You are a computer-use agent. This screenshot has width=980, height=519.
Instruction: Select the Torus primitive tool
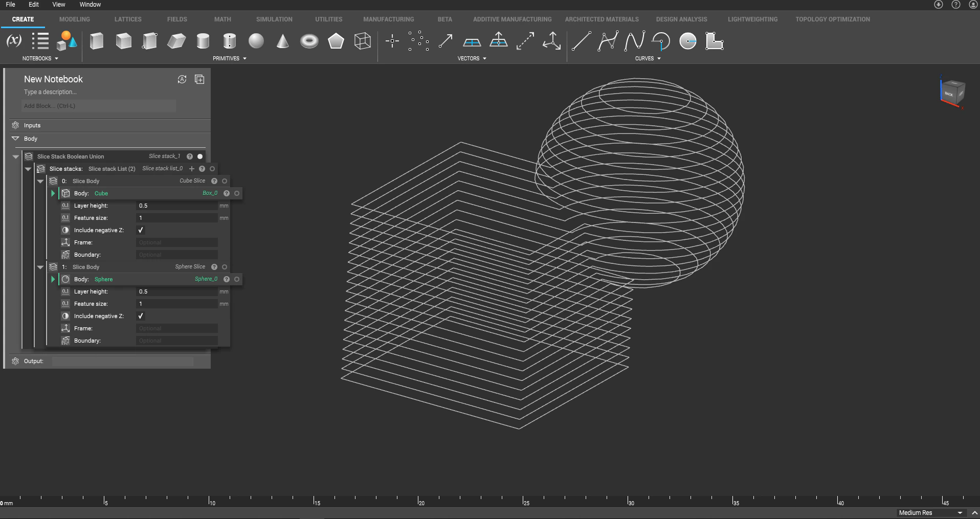pyautogui.click(x=309, y=41)
